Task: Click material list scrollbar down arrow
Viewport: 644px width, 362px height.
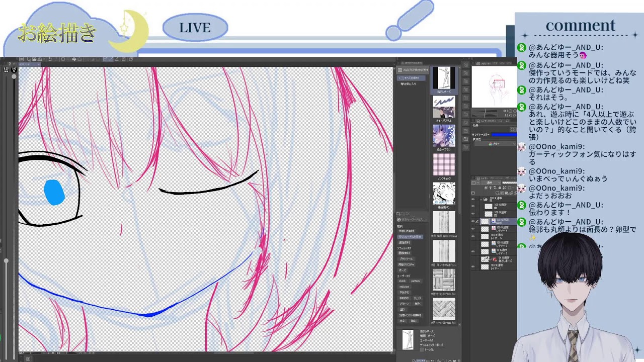Action: pyautogui.click(x=458, y=324)
